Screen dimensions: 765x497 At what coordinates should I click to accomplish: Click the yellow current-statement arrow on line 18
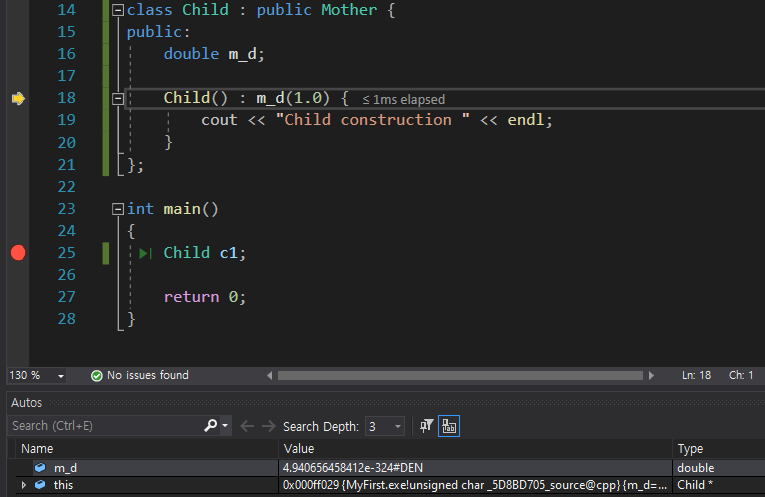pos(18,99)
